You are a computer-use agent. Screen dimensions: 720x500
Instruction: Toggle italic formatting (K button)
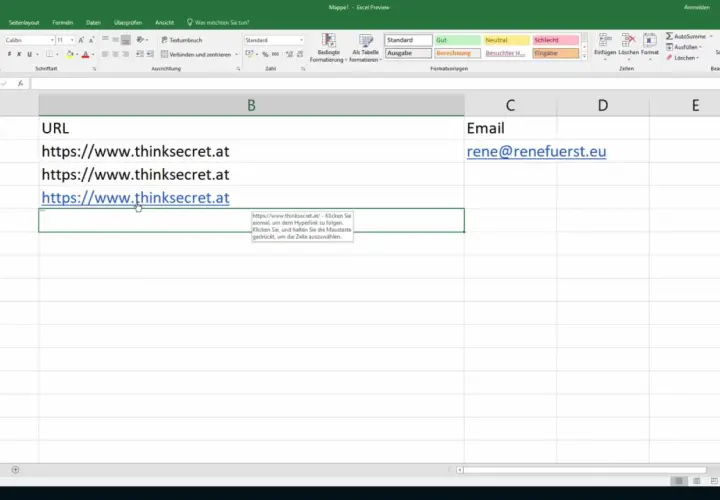point(19,54)
